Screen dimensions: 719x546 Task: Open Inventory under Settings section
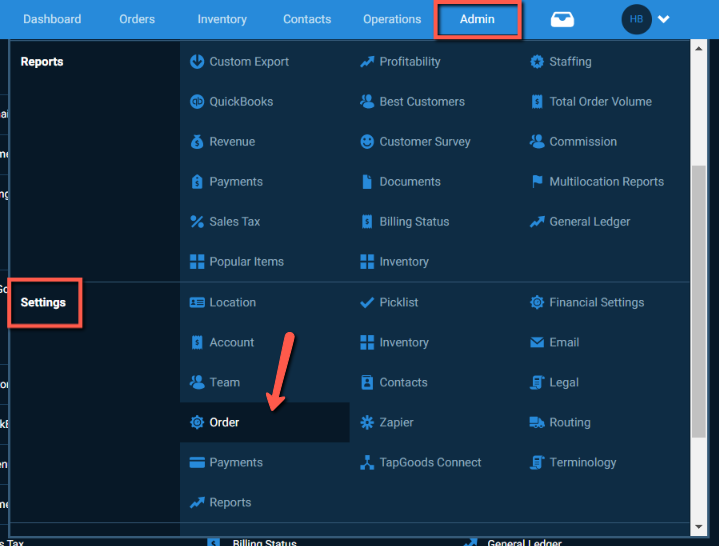(404, 342)
